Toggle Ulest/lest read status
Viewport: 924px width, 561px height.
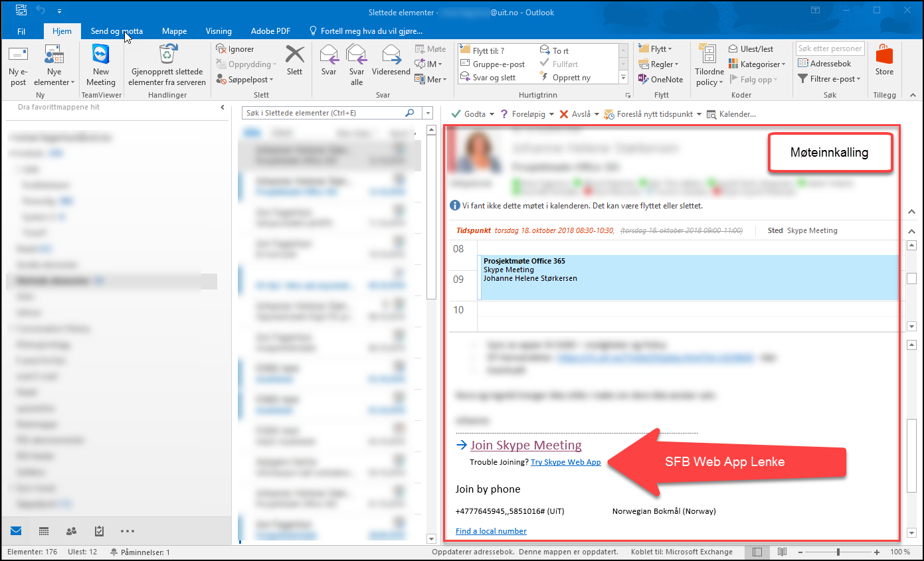pos(751,49)
